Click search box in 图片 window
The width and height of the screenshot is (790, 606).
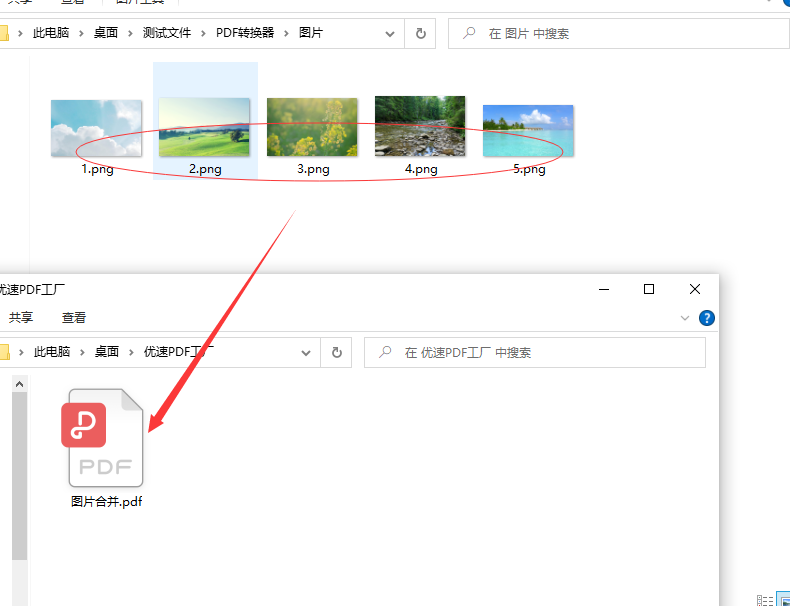point(619,34)
